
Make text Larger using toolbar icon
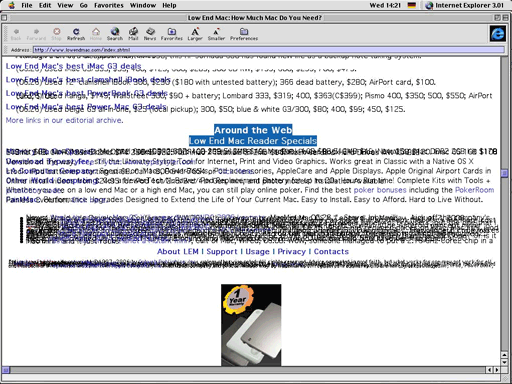coord(195,34)
